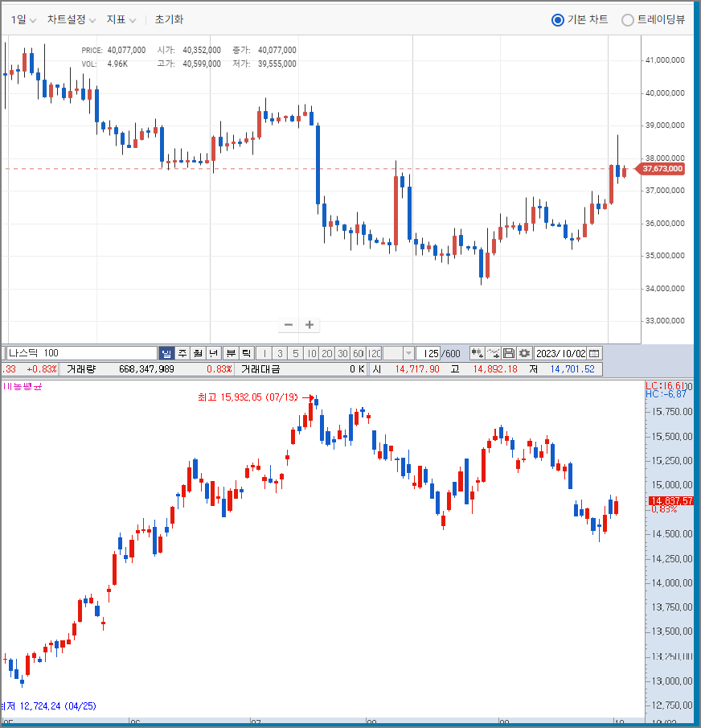Click the 고가 40,599,000 value

[201, 64]
